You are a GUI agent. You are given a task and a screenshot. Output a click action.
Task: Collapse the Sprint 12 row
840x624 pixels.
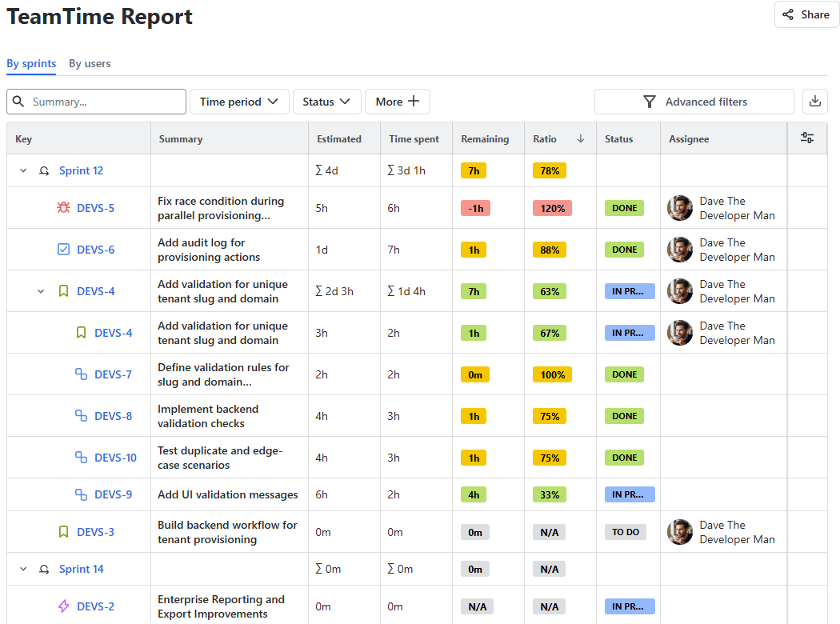click(23, 170)
